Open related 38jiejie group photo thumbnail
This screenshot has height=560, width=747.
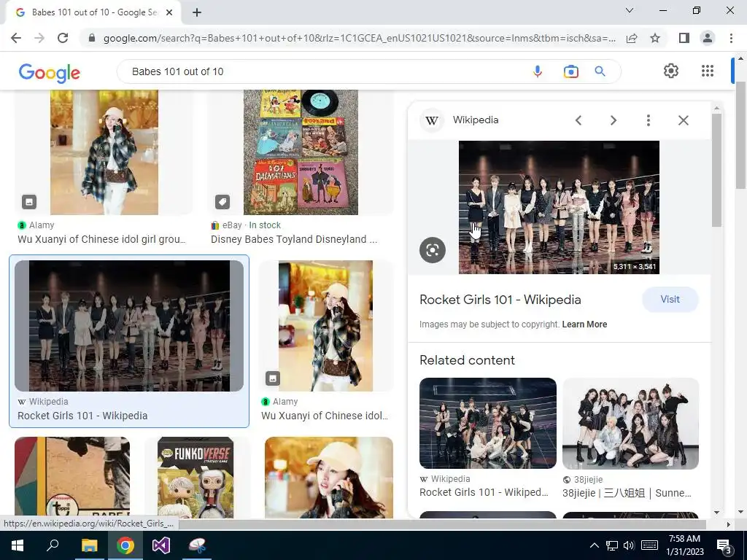coord(630,424)
